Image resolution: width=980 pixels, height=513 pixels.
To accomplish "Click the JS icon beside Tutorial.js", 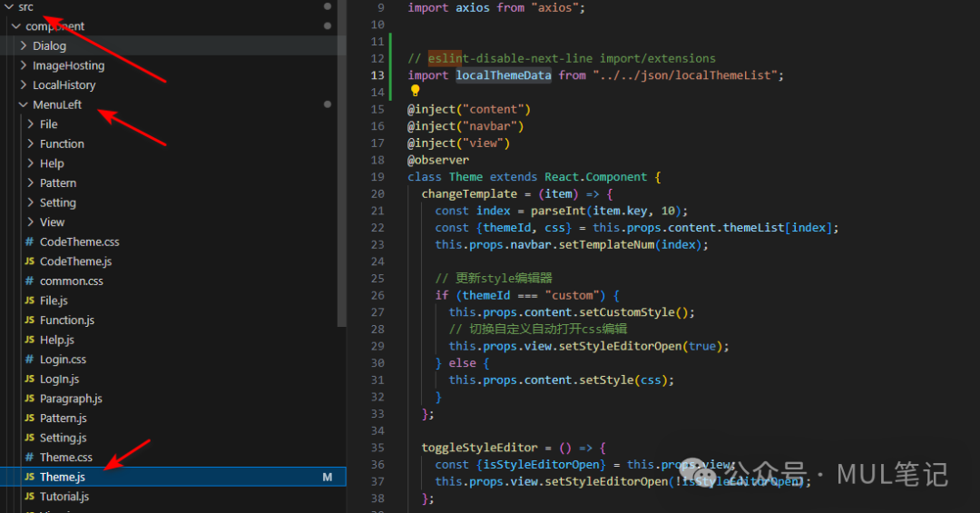I will 29,497.
